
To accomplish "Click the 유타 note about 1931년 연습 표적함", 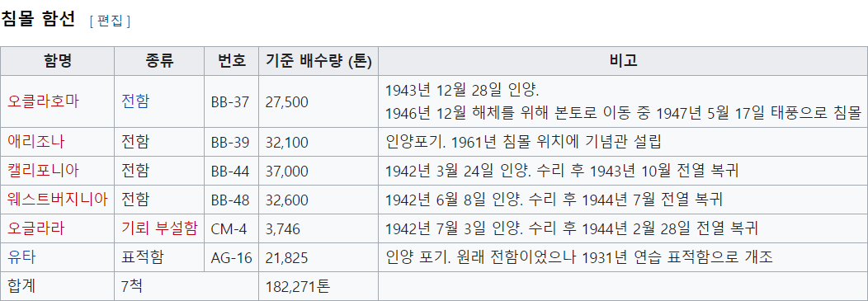I will 578,257.
